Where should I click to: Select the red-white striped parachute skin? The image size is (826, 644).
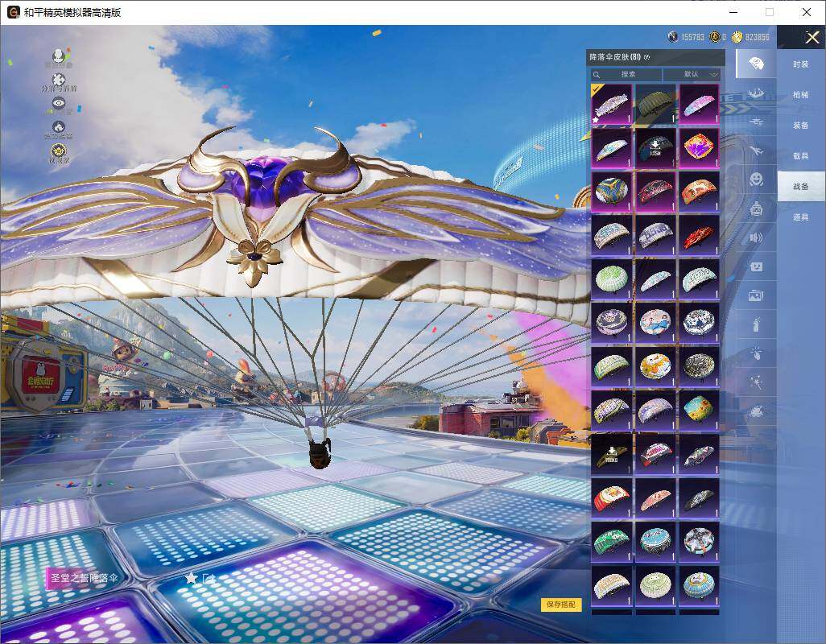[x=611, y=497]
